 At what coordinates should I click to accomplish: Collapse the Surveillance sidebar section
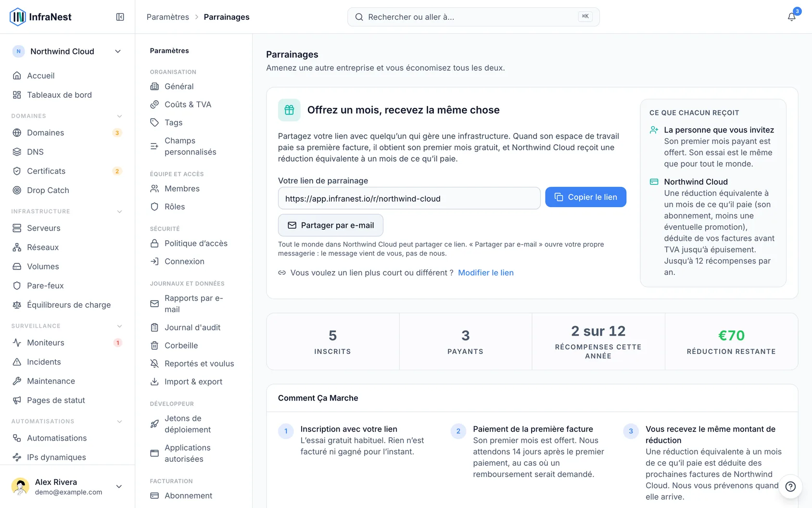click(x=119, y=326)
